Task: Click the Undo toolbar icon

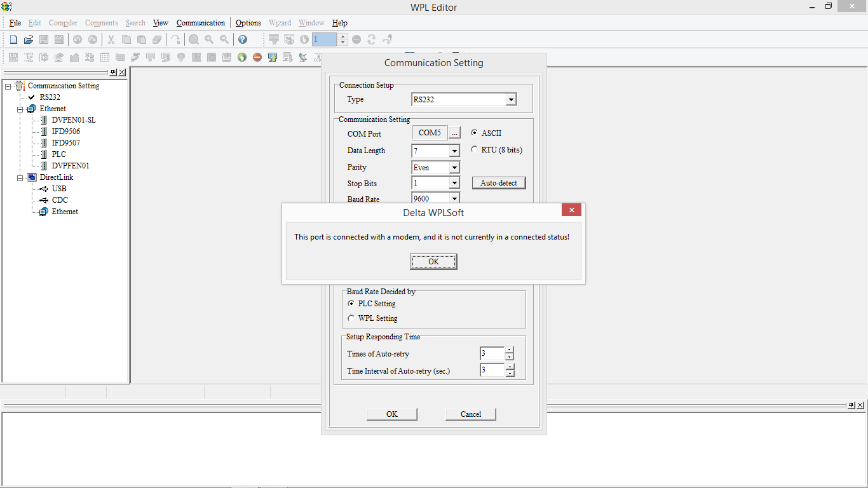Action: click(78, 39)
